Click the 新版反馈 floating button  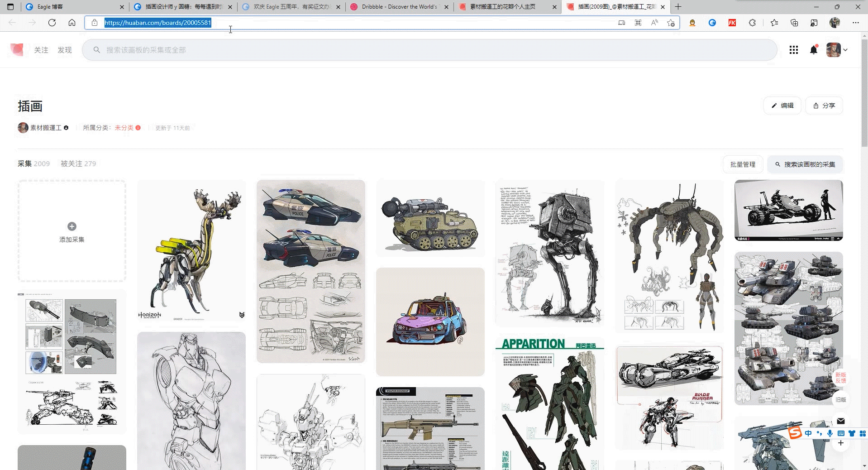tap(840, 378)
